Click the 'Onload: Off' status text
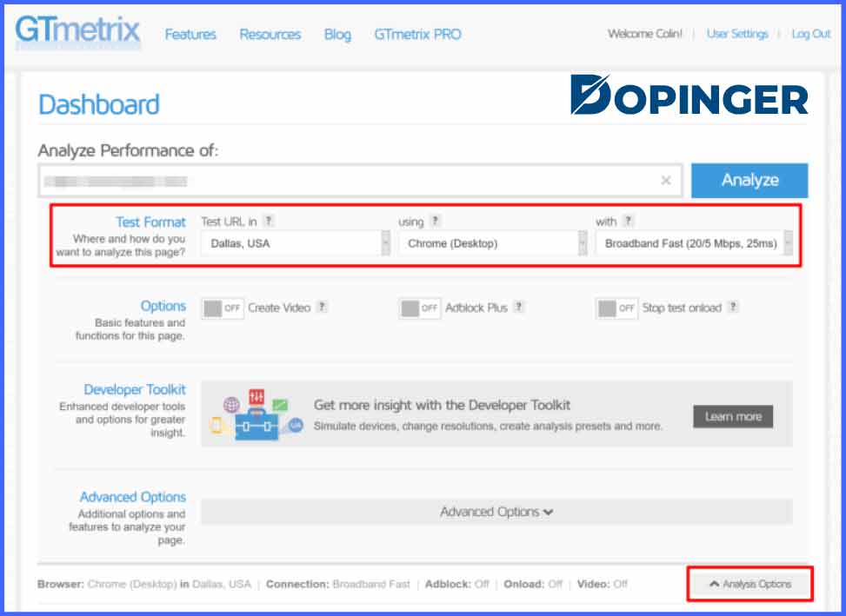 (x=533, y=584)
